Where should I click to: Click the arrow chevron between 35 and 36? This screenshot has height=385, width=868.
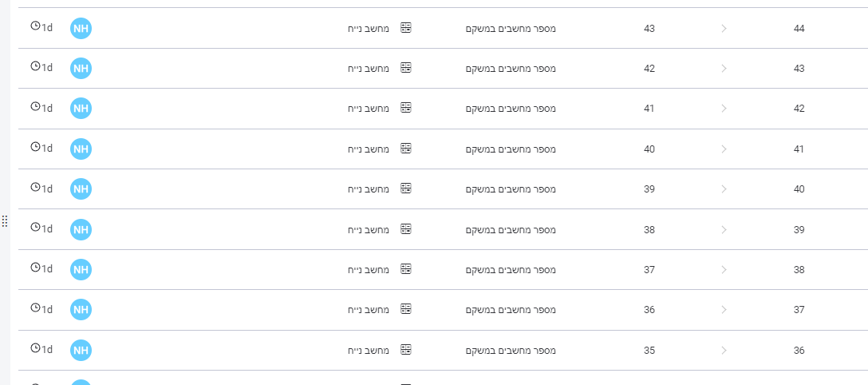[724, 350]
